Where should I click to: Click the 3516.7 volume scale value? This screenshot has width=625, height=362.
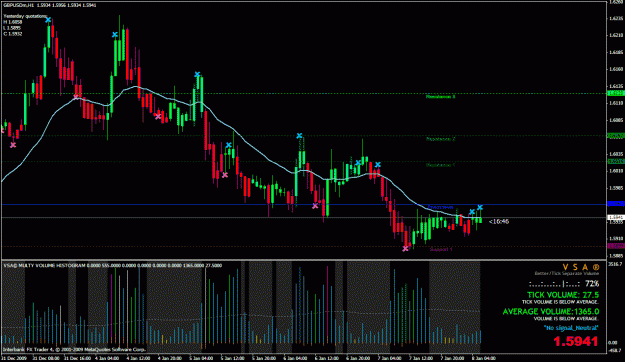coord(615,264)
